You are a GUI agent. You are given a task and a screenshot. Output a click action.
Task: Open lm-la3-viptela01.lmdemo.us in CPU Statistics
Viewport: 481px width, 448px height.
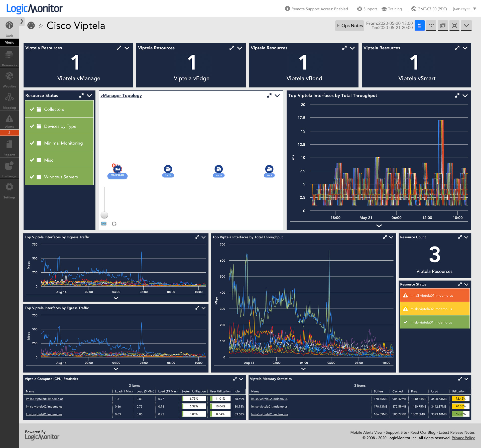tap(45, 399)
